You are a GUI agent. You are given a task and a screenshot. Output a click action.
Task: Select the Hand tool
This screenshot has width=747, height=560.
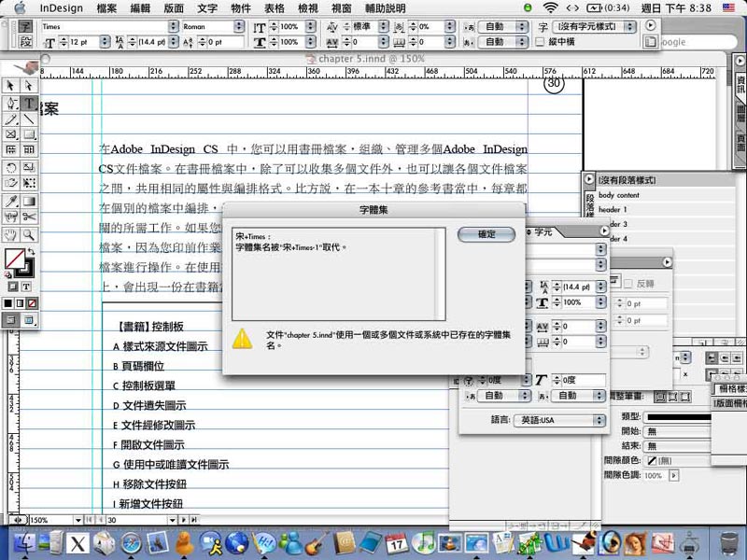tap(11, 234)
